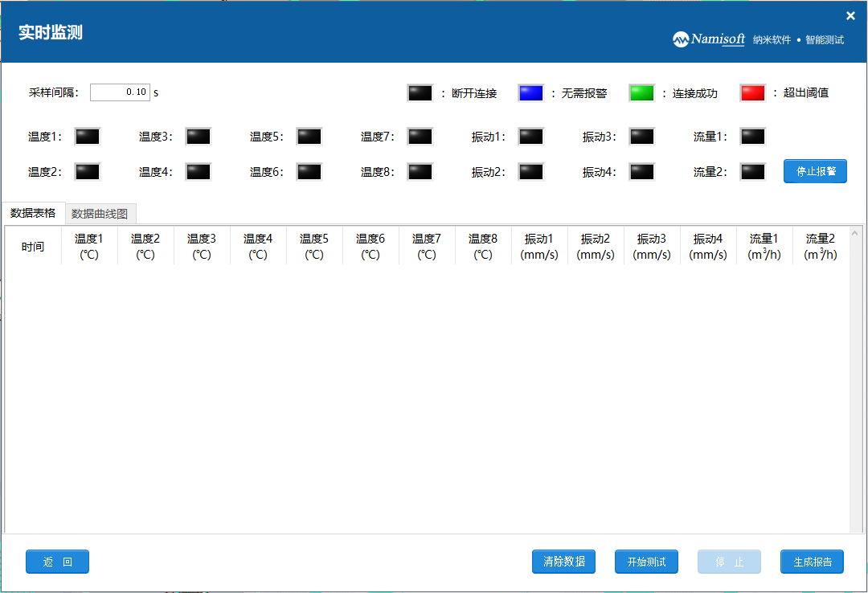868x593 pixels.
Task: Click the 采样间隔 input field
Action: (x=120, y=92)
